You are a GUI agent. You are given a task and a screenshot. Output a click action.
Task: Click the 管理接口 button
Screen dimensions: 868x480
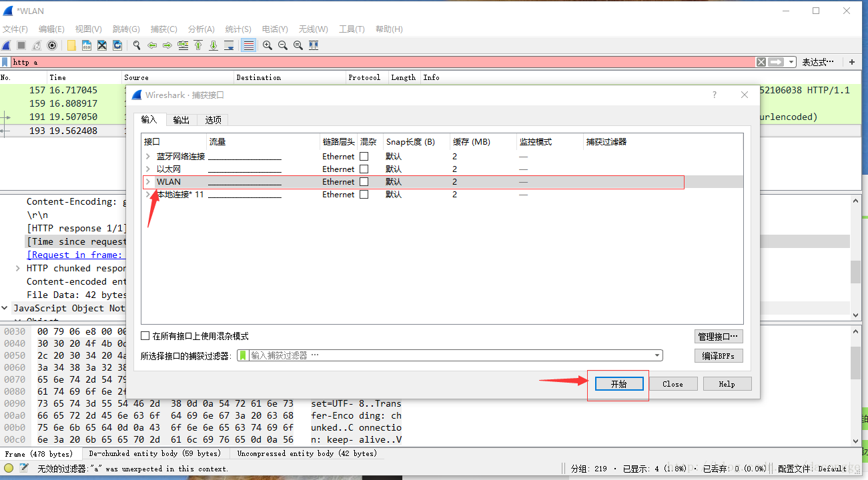719,337
